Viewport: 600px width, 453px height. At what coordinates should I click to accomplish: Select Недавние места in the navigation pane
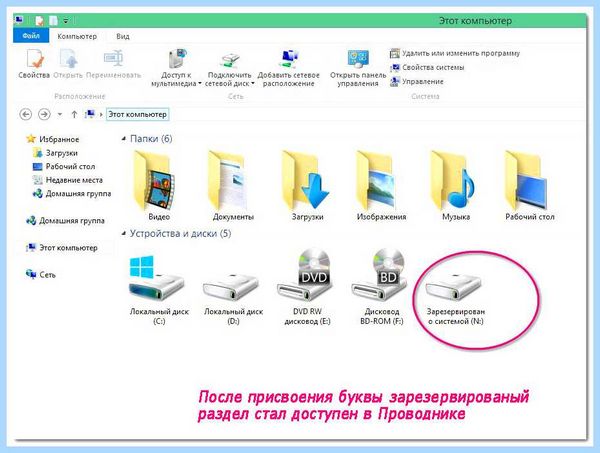pos(68,180)
